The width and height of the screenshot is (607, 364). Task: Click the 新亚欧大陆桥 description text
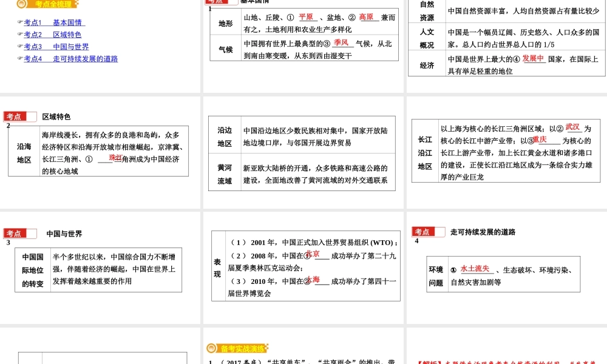coord(315,174)
